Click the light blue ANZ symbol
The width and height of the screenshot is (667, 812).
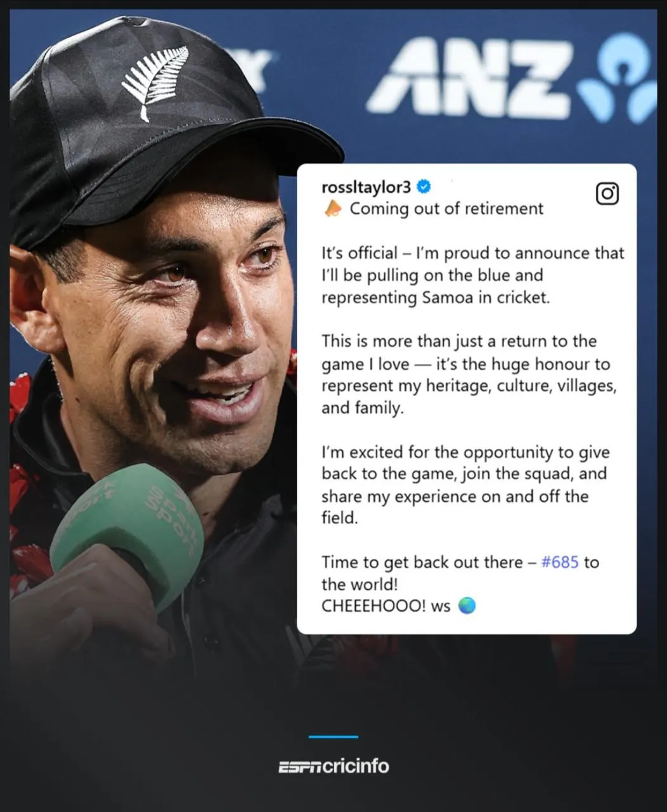pyautogui.click(x=617, y=79)
